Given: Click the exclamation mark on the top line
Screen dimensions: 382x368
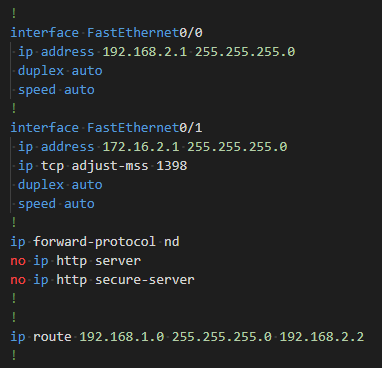Looking at the screenshot, I should point(14,14).
